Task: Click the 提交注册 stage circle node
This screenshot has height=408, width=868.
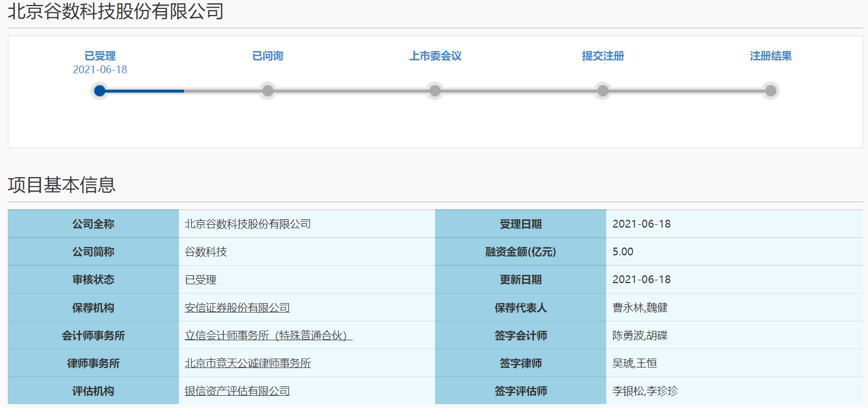Action: point(602,90)
